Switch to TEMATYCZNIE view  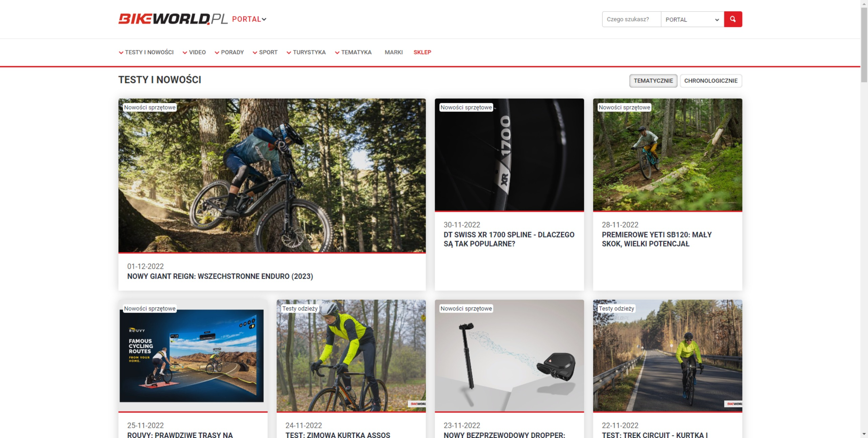[x=653, y=81]
